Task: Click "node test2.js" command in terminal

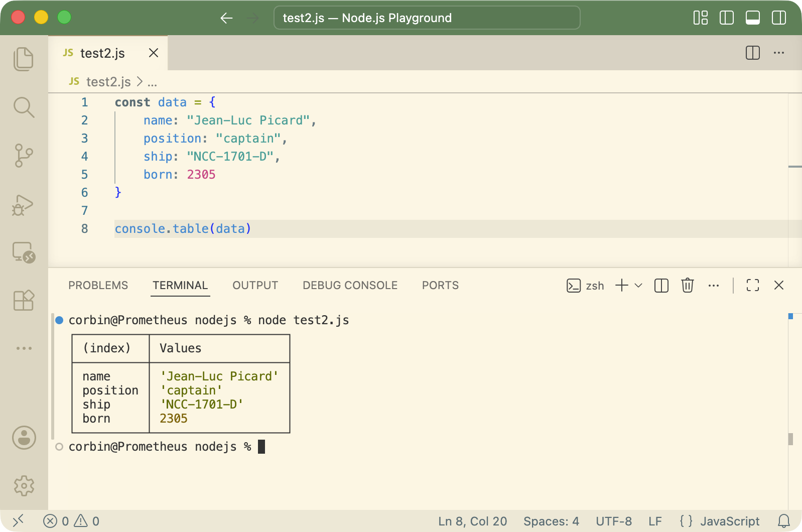Action: (304, 320)
